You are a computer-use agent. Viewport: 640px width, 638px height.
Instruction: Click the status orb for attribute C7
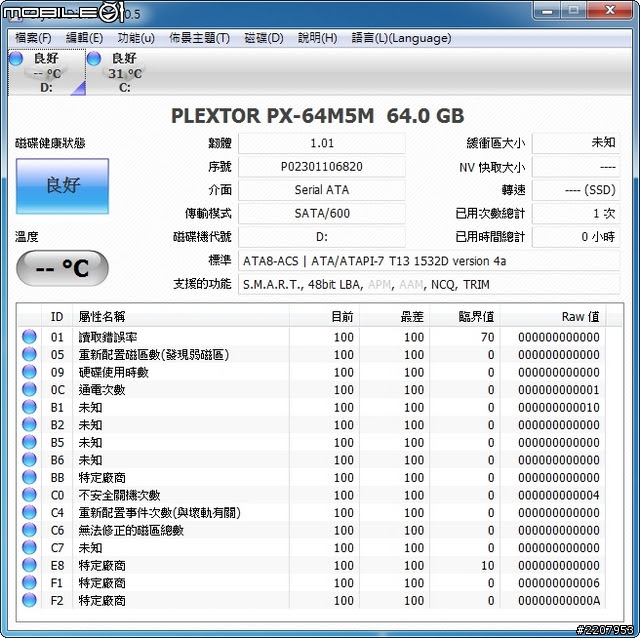click(29, 547)
